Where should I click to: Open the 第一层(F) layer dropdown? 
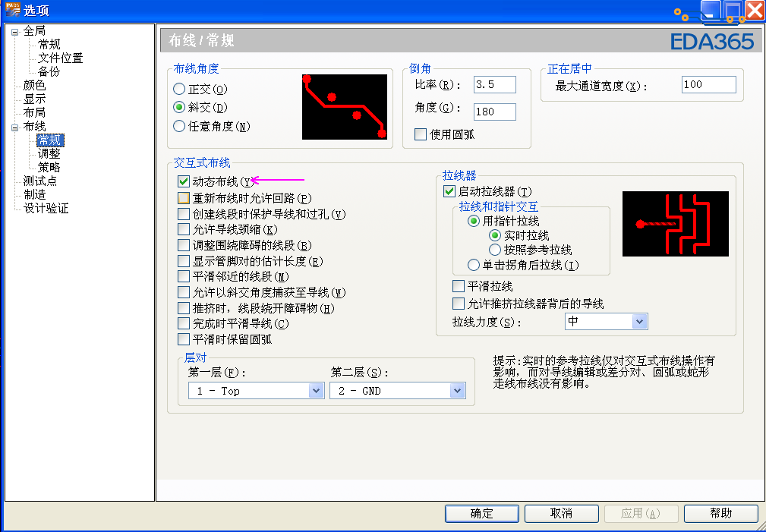point(256,391)
